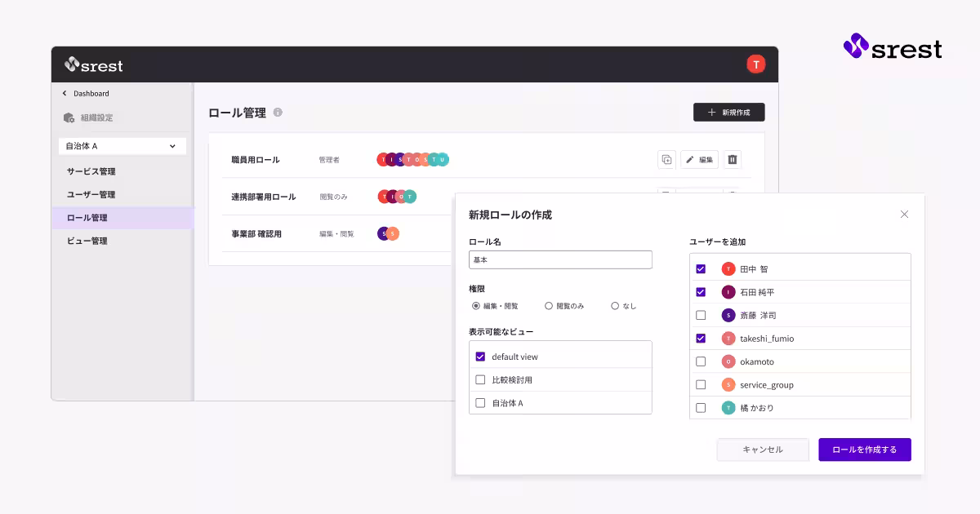
Task: Open 編集 with the pencil icon
Action: coord(700,159)
